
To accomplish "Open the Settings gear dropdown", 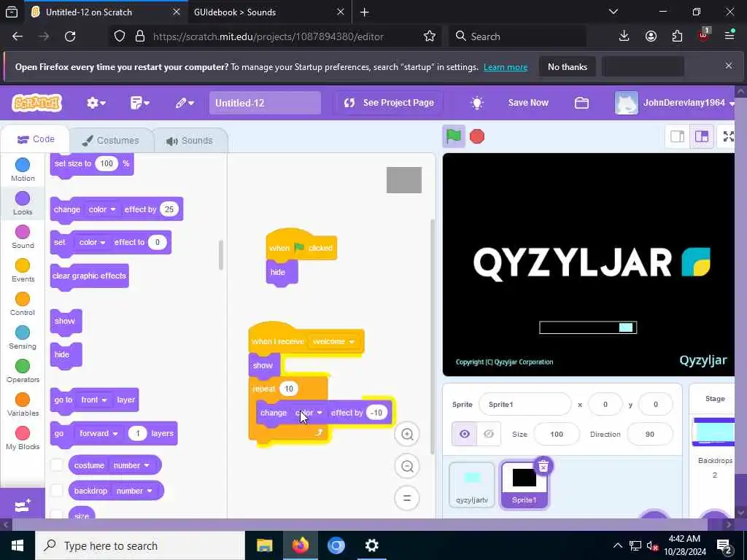I will pyautogui.click(x=96, y=103).
